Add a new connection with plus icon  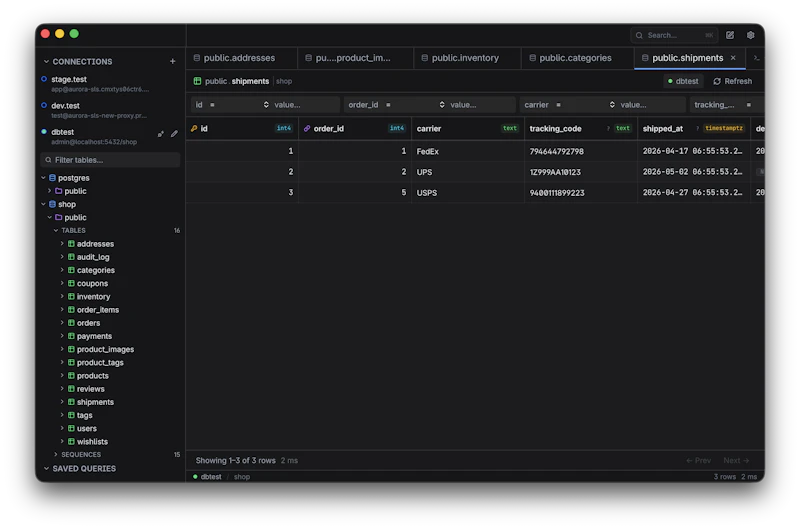click(x=172, y=61)
